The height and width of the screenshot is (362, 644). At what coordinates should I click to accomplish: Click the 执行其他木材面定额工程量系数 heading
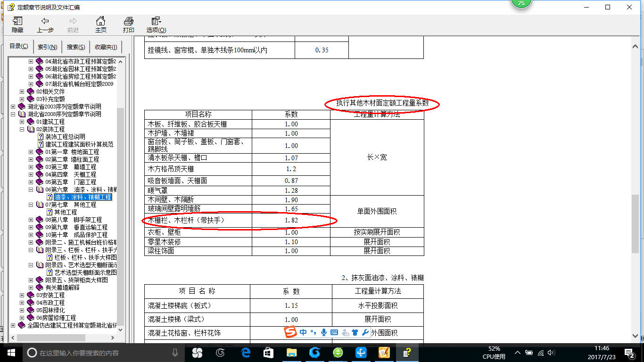click(382, 103)
